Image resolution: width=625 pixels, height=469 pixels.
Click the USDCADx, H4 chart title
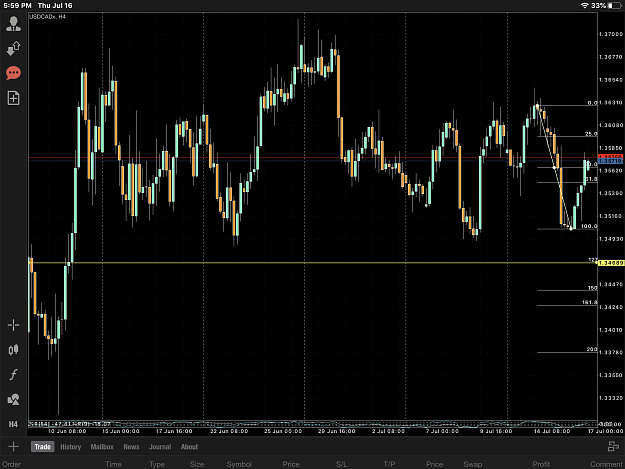click(47, 17)
